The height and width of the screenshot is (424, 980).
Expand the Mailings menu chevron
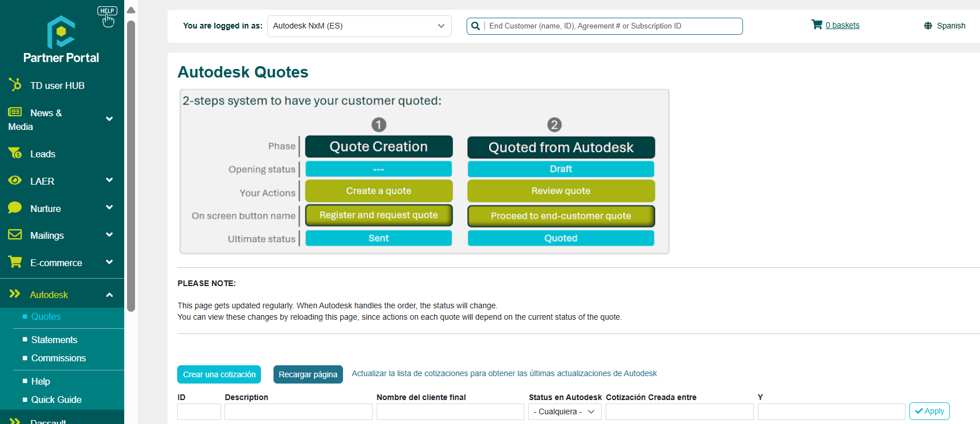point(109,234)
